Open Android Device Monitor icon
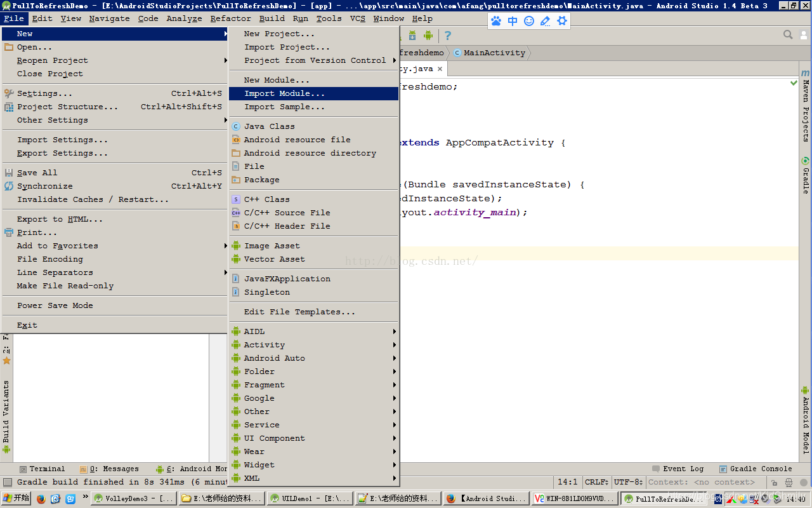Viewport: 812px width, 508px height. 428,36
